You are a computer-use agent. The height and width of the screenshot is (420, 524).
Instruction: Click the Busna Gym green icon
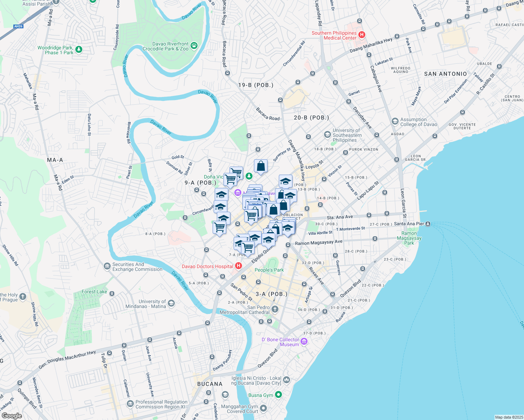(278, 395)
